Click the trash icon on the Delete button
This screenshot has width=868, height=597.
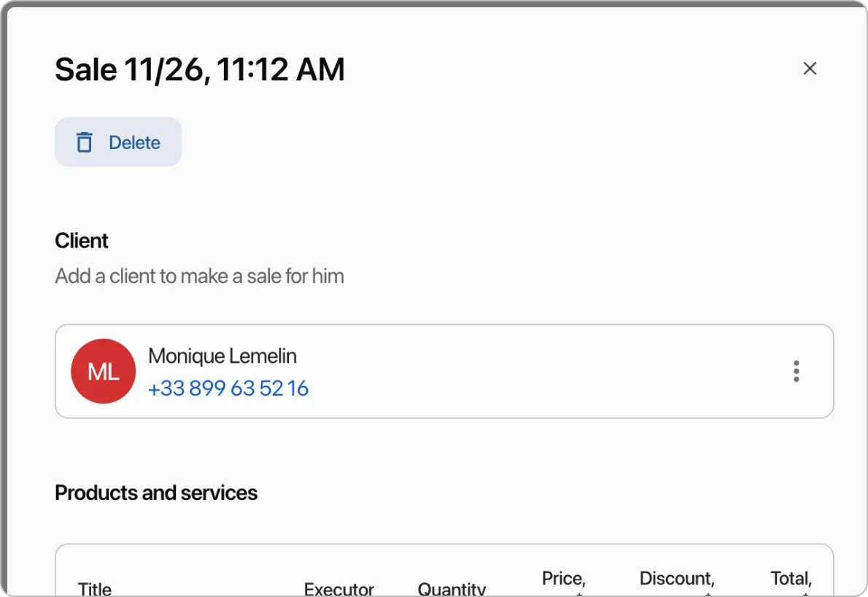(85, 142)
